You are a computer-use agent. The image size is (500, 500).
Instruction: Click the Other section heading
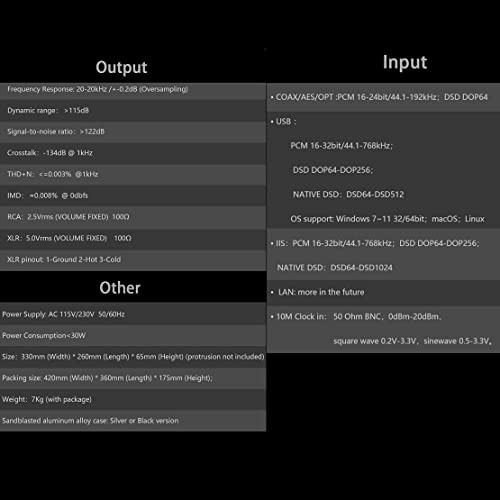point(120,288)
